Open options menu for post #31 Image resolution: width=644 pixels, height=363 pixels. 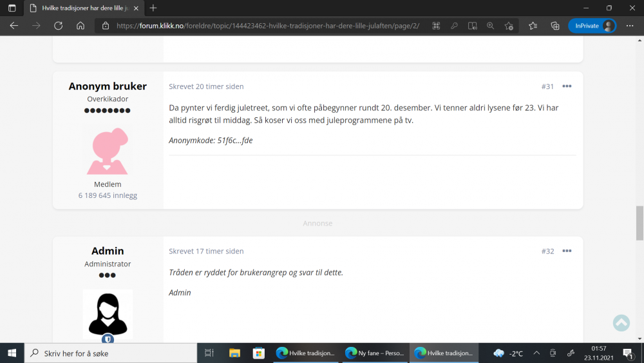(567, 86)
